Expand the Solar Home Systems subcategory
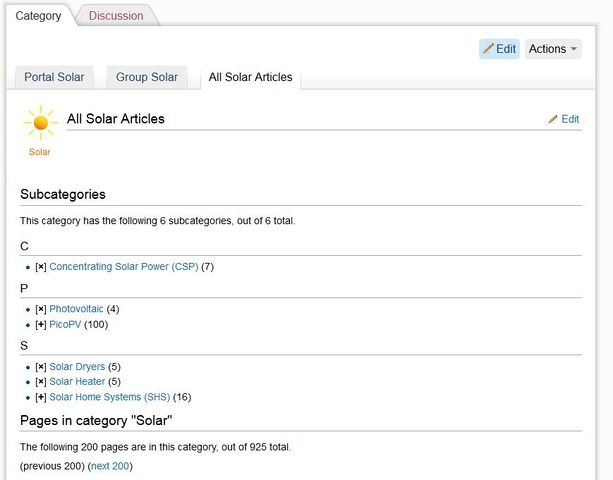 pos(41,397)
